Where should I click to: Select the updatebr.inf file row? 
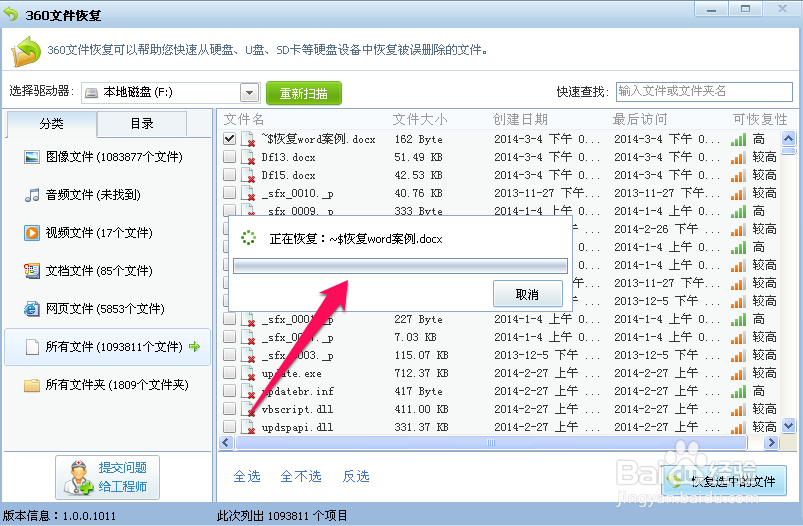[x=500, y=391]
